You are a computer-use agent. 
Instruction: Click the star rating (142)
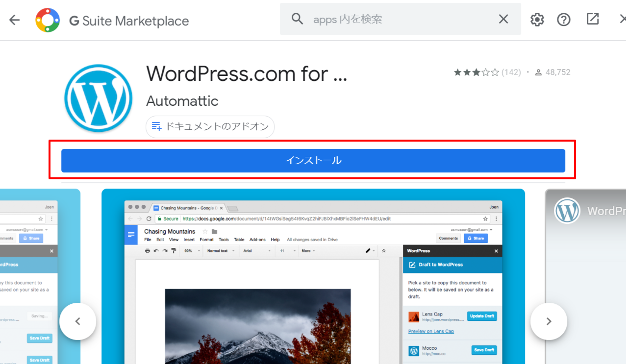pyautogui.click(x=487, y=73)
